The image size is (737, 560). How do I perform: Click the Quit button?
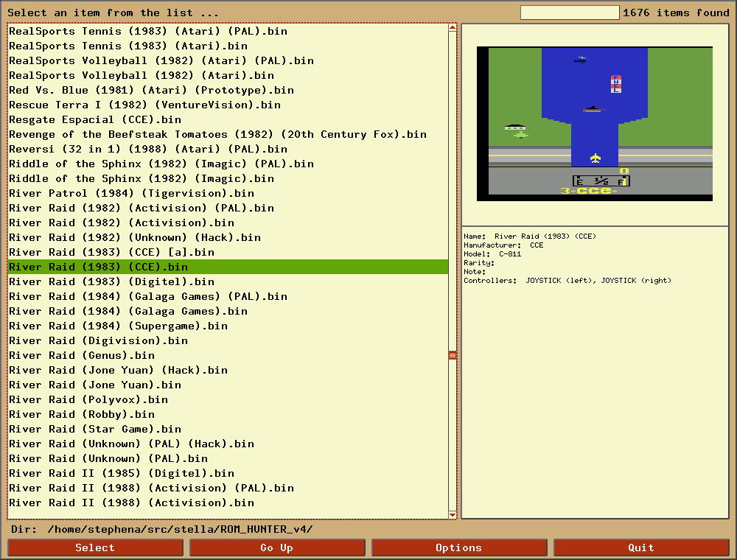click(x=641, y=547)
